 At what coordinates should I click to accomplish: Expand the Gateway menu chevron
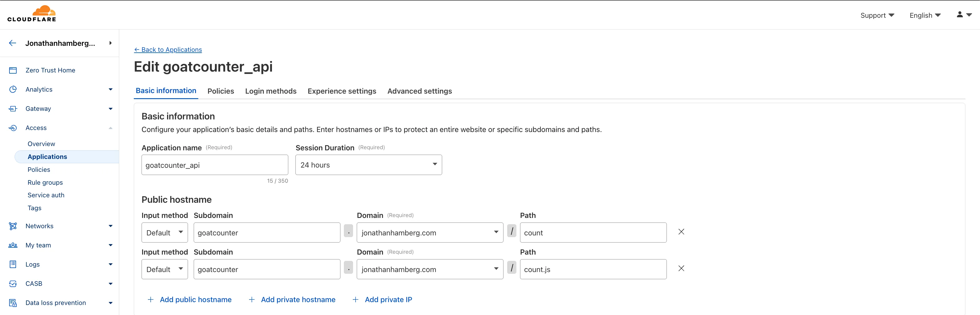click(110, 109)
